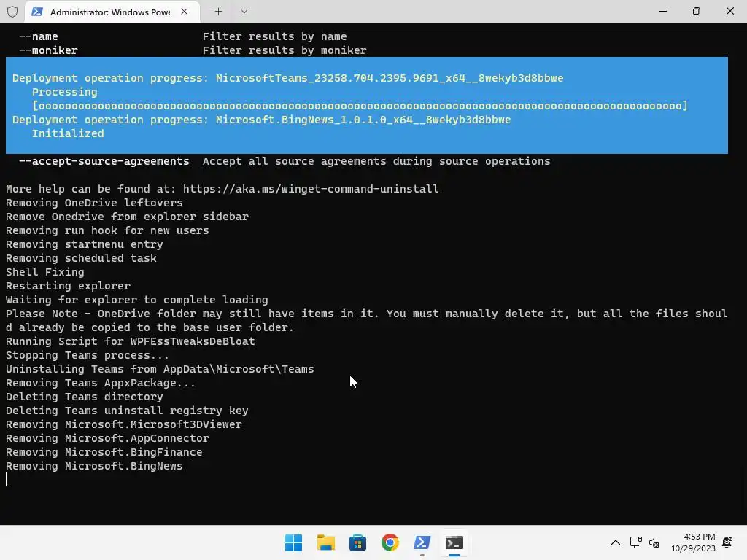Click the deployment progress bar
747x560 pixels.
pos(360,106)
